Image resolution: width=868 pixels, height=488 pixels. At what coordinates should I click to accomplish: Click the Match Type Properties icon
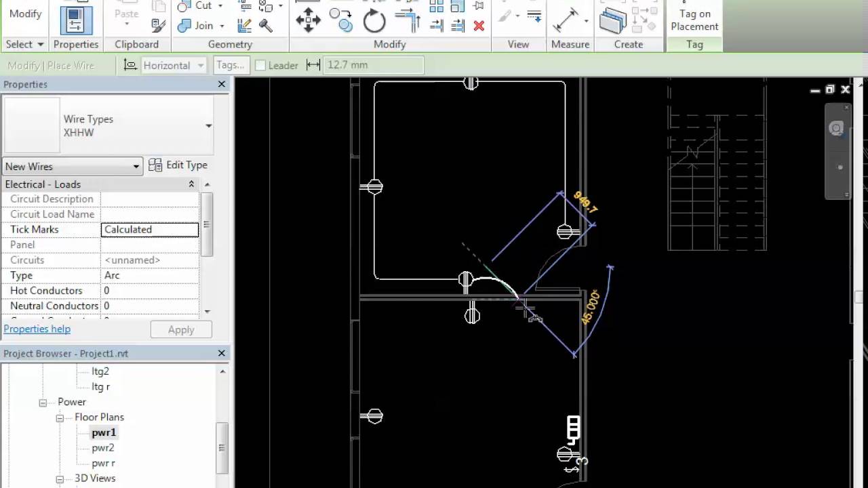(x=159, y=26)
